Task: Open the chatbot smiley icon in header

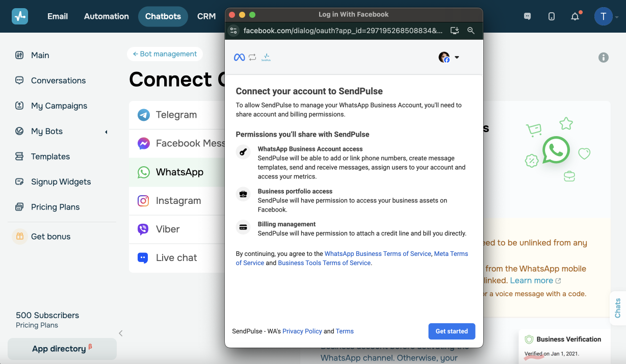Action: [528, 16]
